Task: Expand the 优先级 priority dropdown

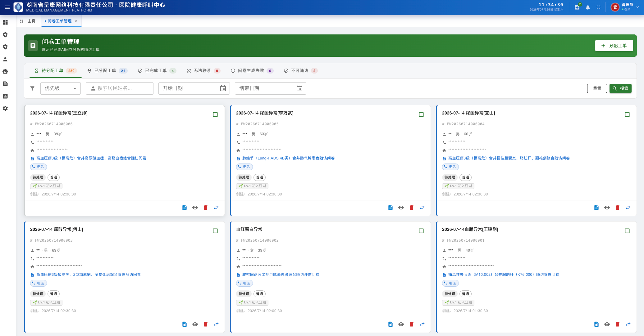Action: [61, 88]
